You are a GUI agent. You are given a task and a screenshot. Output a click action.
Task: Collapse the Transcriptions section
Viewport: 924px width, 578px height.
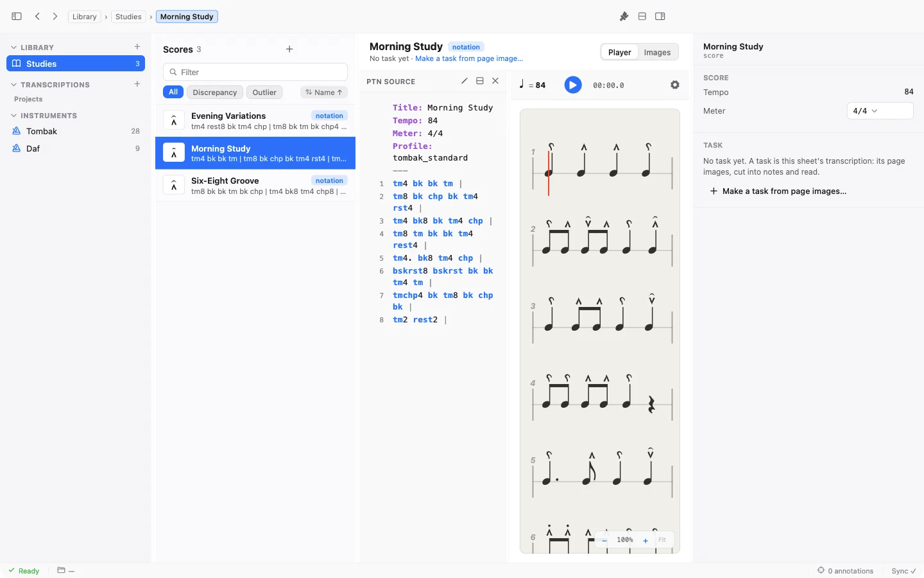[x=13, y=85]
